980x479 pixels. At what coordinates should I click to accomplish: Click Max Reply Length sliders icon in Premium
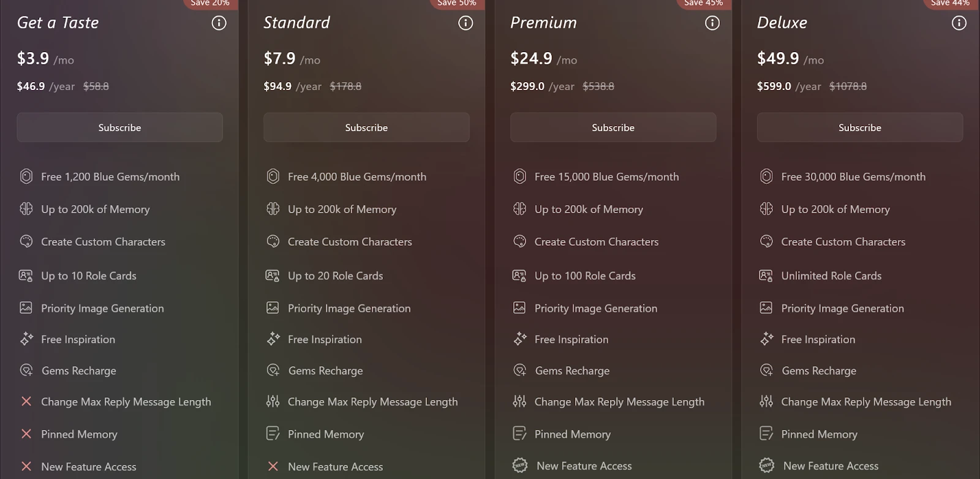[x=519, y=402]
